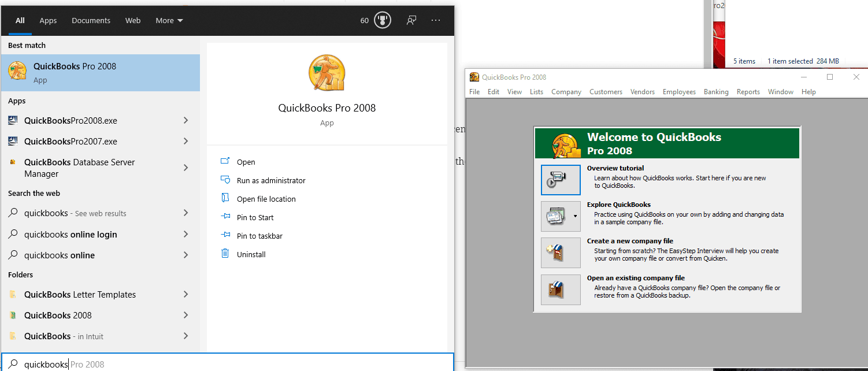This screenshot has width=868, height=371.
Task: Open the Edit menu in QuickBooks
Action: point(494,92)
